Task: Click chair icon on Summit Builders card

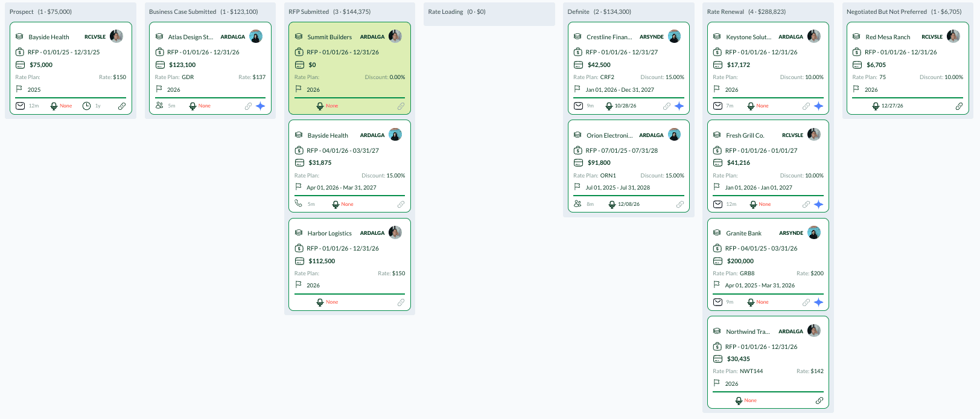Action: point(320,106)
